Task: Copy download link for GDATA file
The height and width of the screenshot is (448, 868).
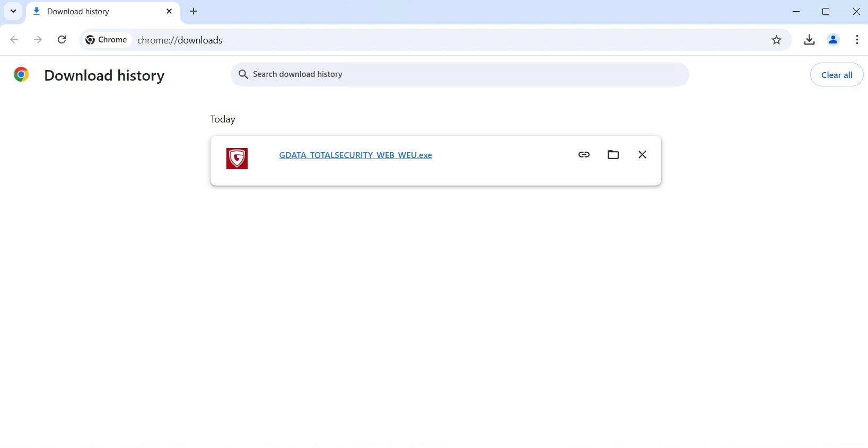Action: pyautogui.click(x=584, y=155)
